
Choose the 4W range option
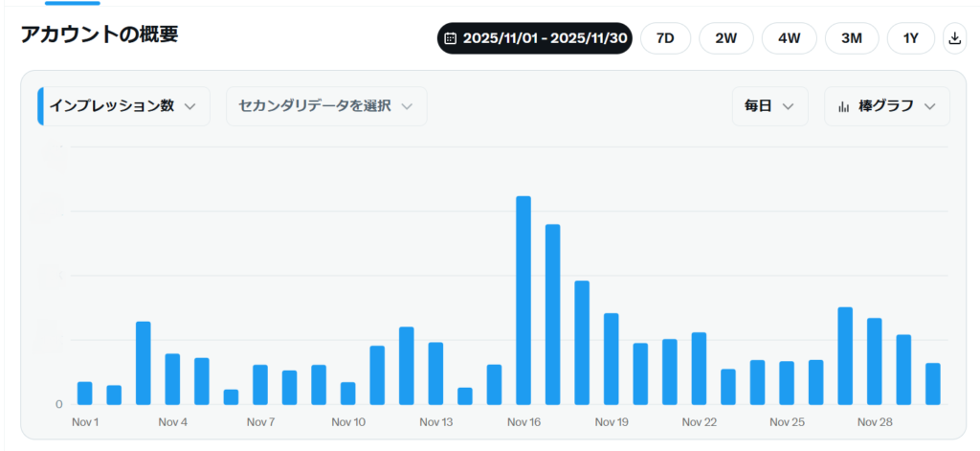(x=789, y=38)
